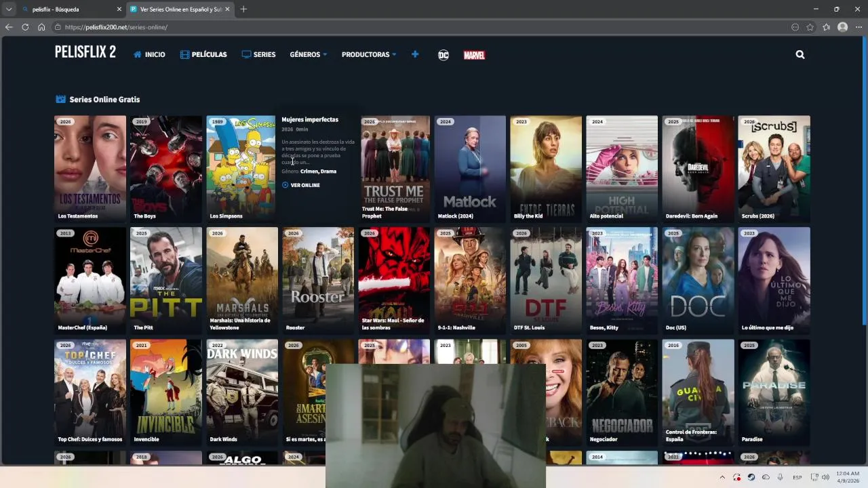Go to Inicio in the navbar

(149, 55)
